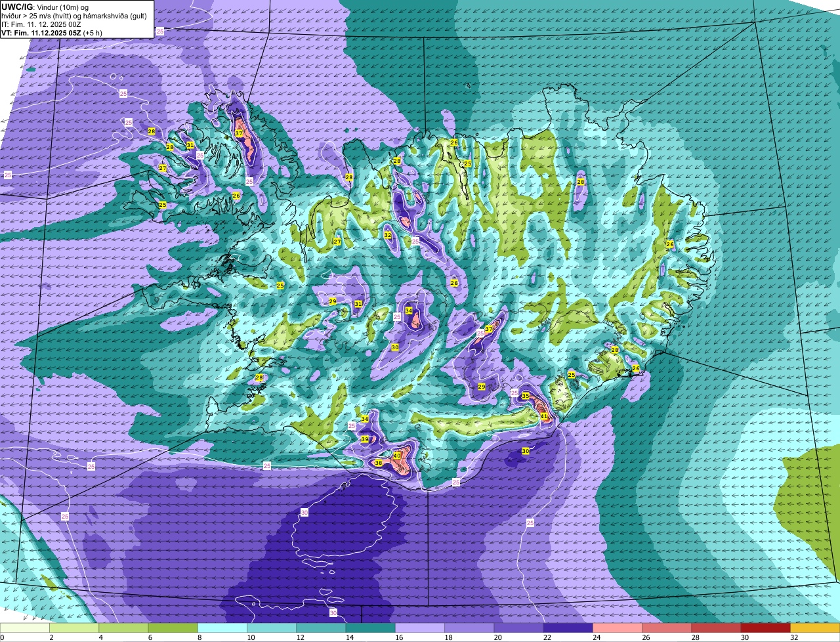Click the 16–18 lavender legend swatch
840x642 pixels.
click(x=420, y=628)
